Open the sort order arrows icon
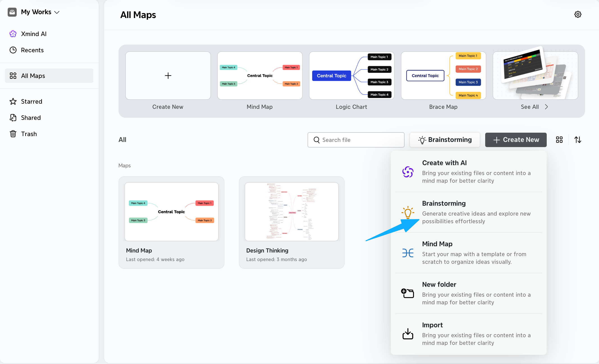The width and height of the screenshot is (599, 364). tap(578, 140)
